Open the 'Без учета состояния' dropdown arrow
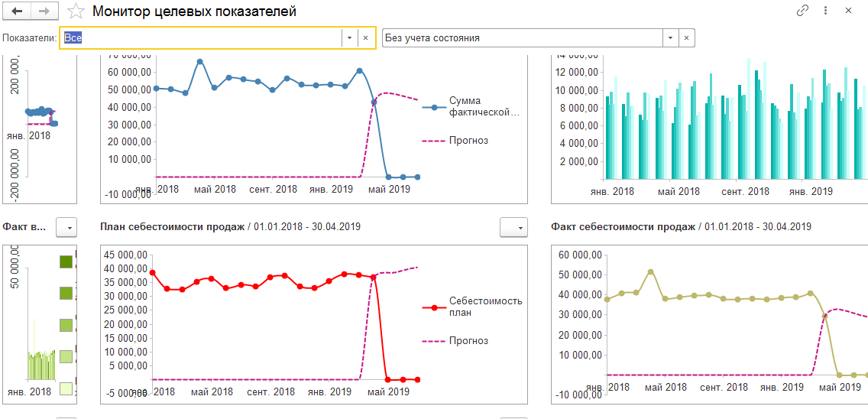The image size is (868, 419). (x=670, y=37)
